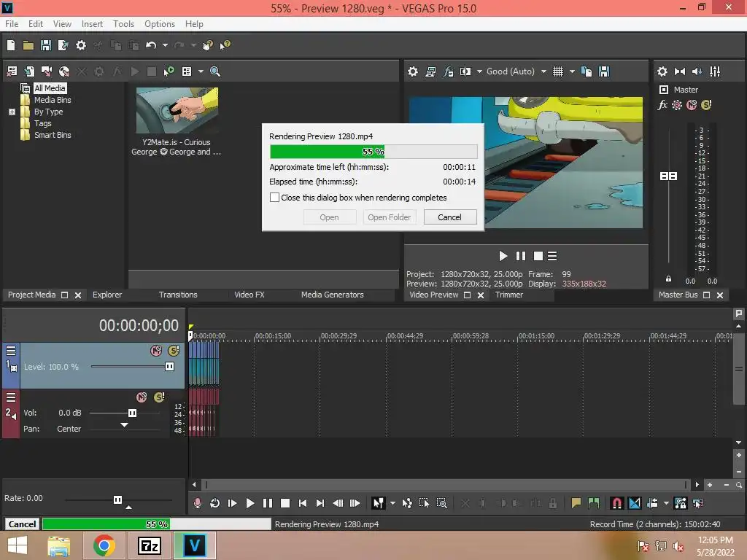Open project Properties gear in main toolbar
The image size is (747, 560).
[81, 45]
